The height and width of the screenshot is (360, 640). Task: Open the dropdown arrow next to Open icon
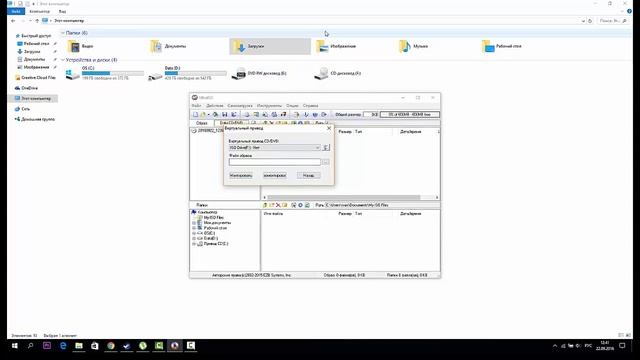coord(209,115)
